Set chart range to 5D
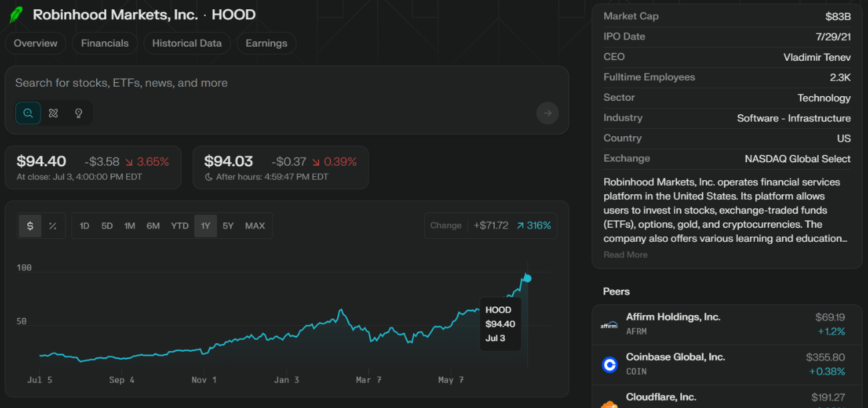868x408 pixels. (107, 226)
